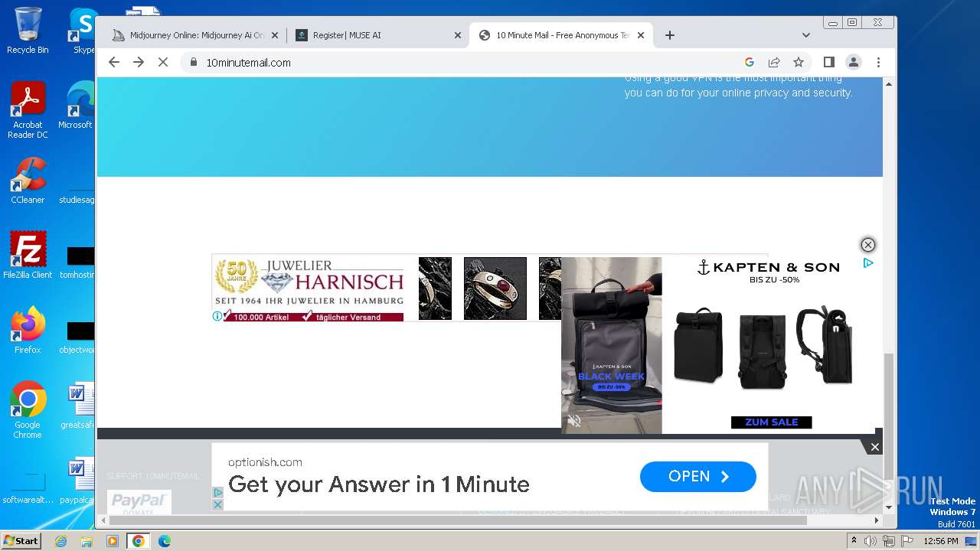Open Acrobat Reader DC desktop shortcut
The width and height of the screenshot is (980, 551).
(28, 111)
